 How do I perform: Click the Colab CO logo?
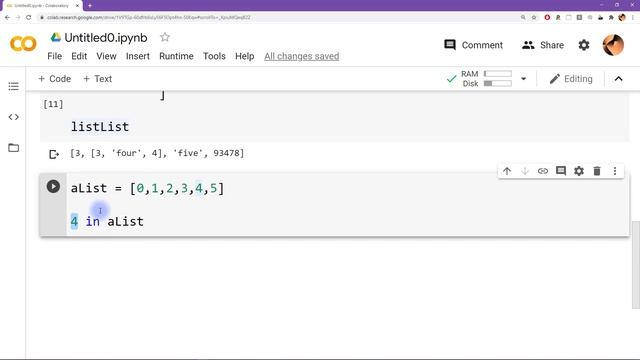pos(23,44)
